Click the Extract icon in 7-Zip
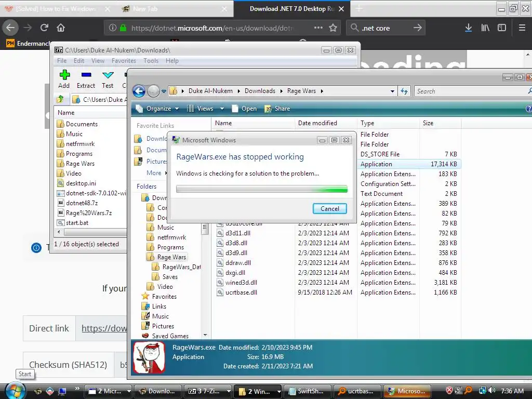The image size is (532, 399). pos(86,75)
